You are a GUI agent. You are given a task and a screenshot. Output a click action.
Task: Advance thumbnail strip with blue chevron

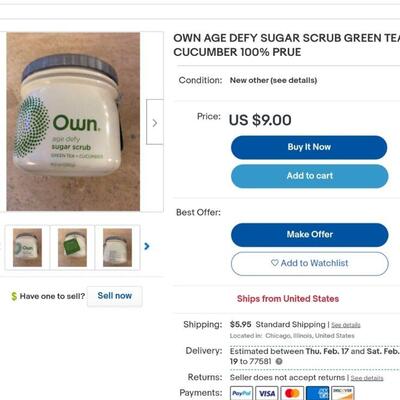[x=147, y=246]
